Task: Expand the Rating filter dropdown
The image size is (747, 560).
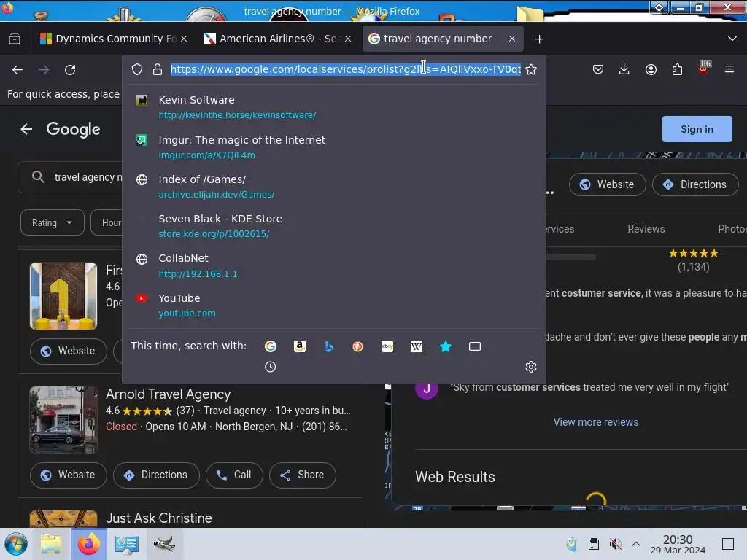Action: coord(52,223)
